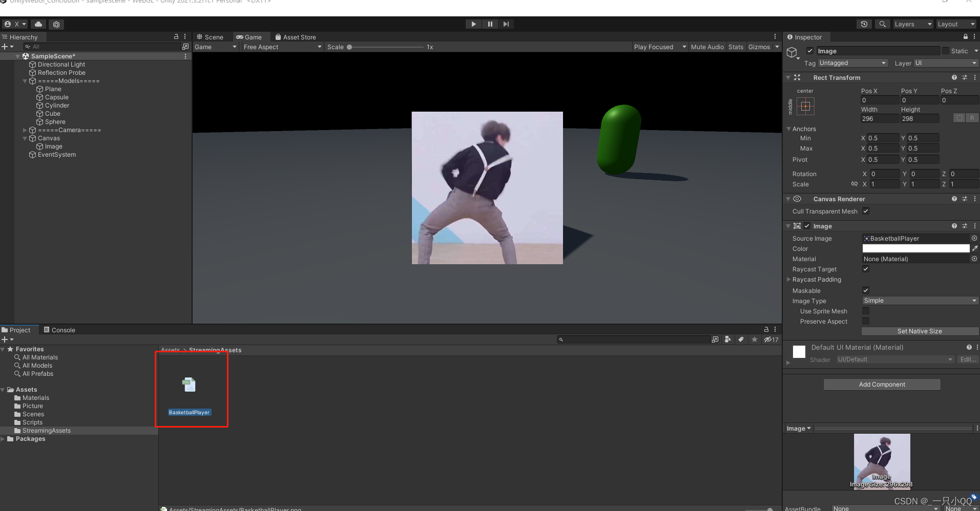Open the Layout dropdown in toolbar

point(956,24)
